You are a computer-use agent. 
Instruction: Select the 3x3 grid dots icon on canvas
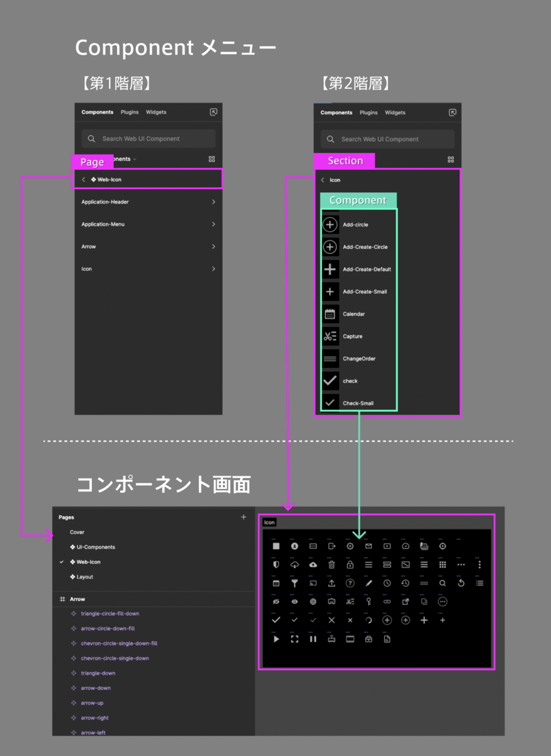(x=442, y=564)
